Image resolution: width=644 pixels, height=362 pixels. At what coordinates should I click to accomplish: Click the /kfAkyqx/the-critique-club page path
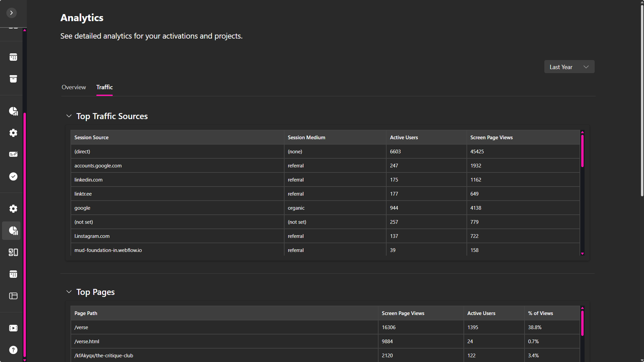(x=104, y=356)
